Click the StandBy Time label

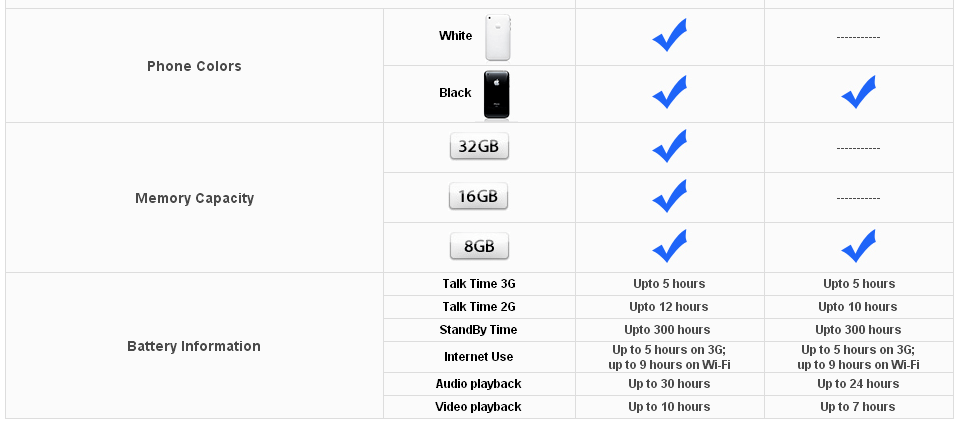click(479, 330)
